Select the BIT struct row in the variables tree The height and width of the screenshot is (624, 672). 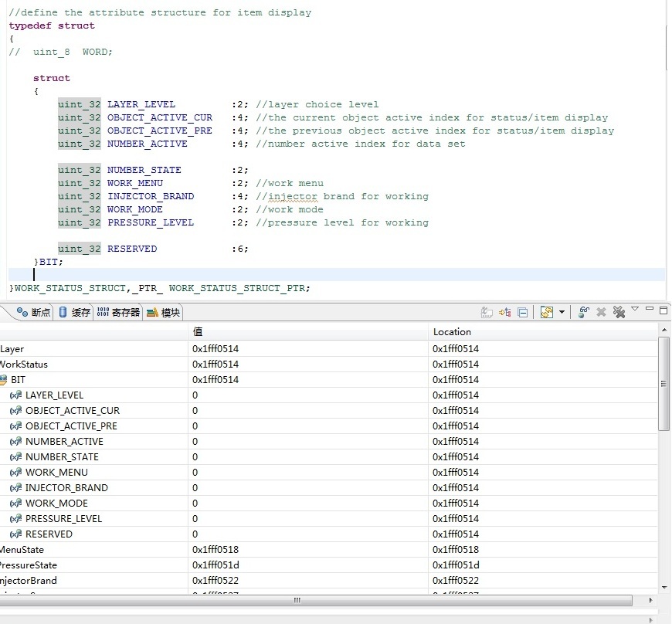[18, 380]
